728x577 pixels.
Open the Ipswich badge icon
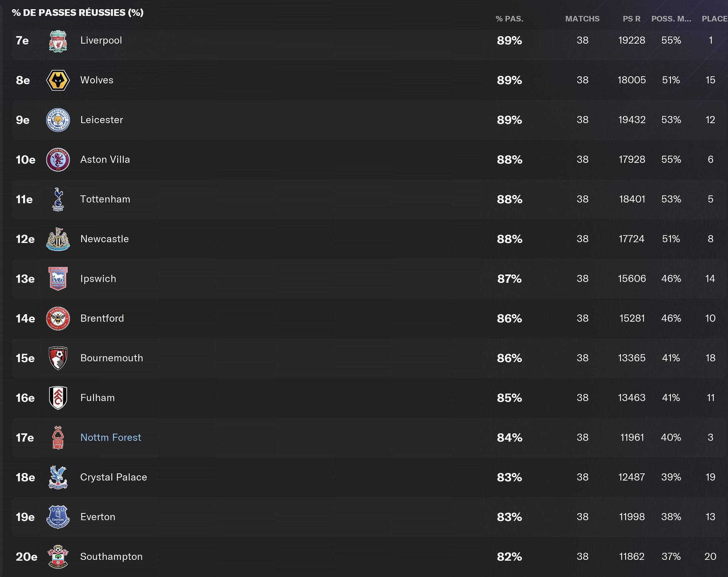tap(58, 278)
